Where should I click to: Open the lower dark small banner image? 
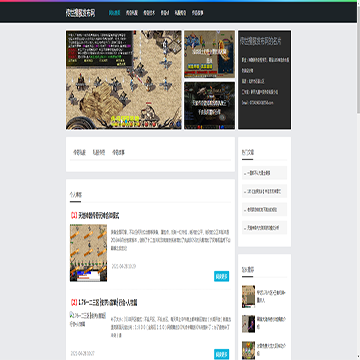pyautogui.click(x=209, y=106)
